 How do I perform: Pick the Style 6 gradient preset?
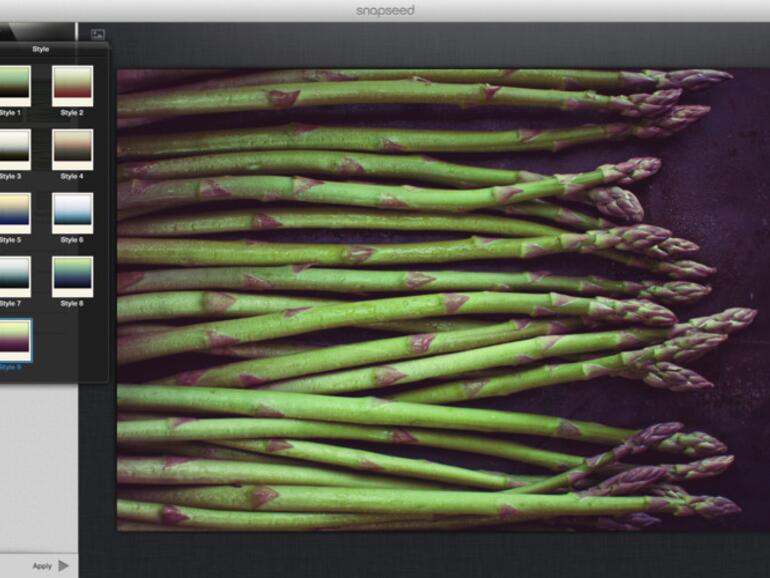coord(72,213)
